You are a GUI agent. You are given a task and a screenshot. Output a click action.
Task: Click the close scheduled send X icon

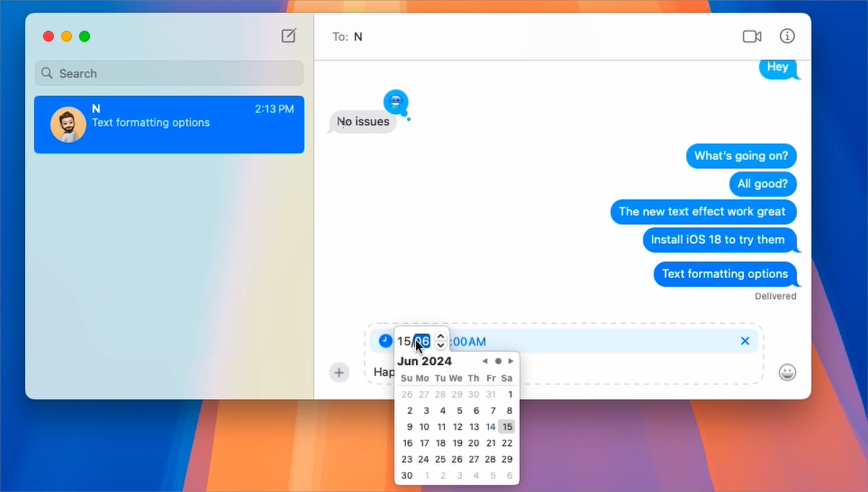tap(745, 340)
